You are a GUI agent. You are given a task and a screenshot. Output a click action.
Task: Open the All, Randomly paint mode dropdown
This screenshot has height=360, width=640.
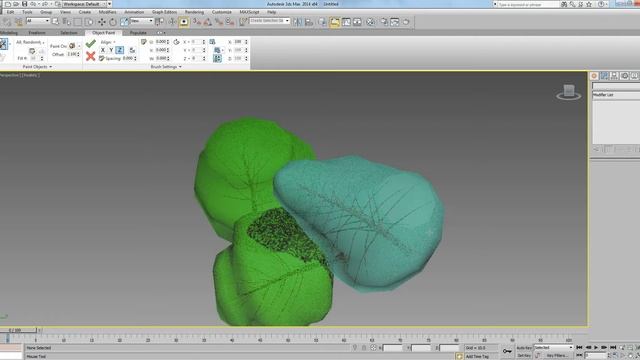point(30,42)
